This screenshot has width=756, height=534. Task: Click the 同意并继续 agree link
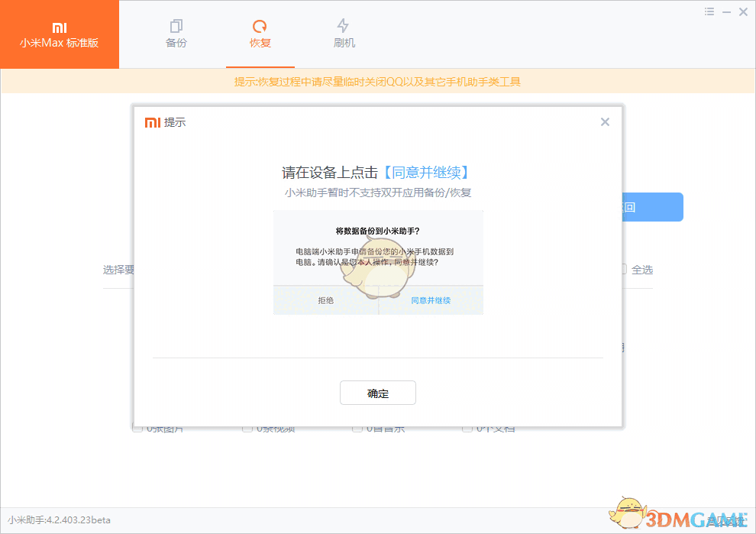click(430, 300)
